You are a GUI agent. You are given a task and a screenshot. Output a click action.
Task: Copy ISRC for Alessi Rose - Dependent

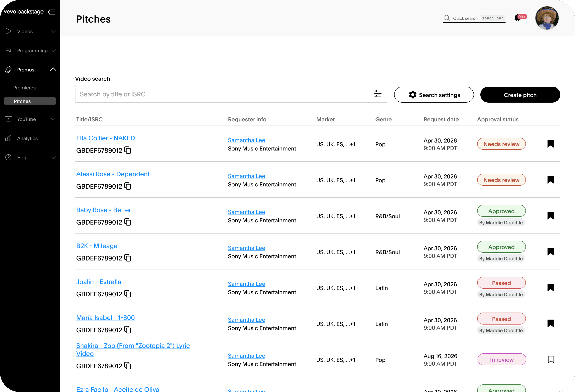coord(128,186)
